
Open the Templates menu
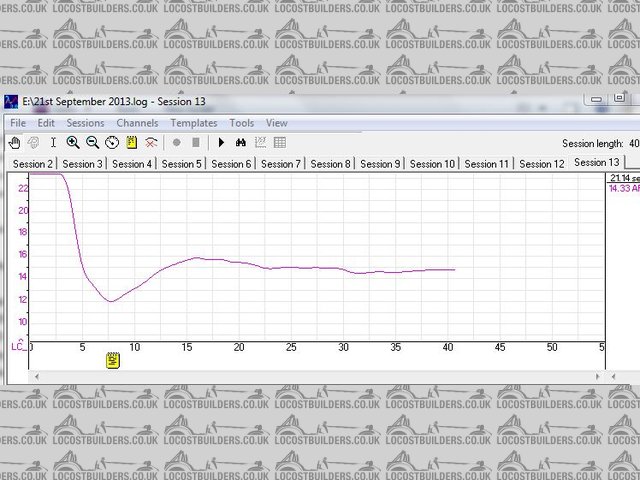[193, 123]
